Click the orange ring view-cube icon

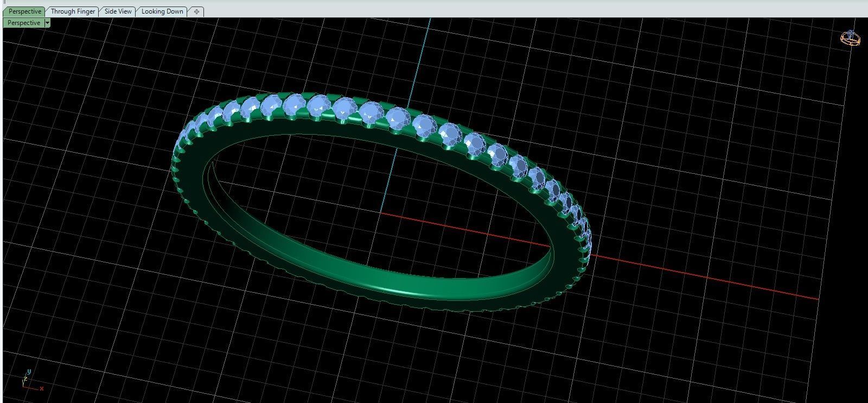pos(850,38)
